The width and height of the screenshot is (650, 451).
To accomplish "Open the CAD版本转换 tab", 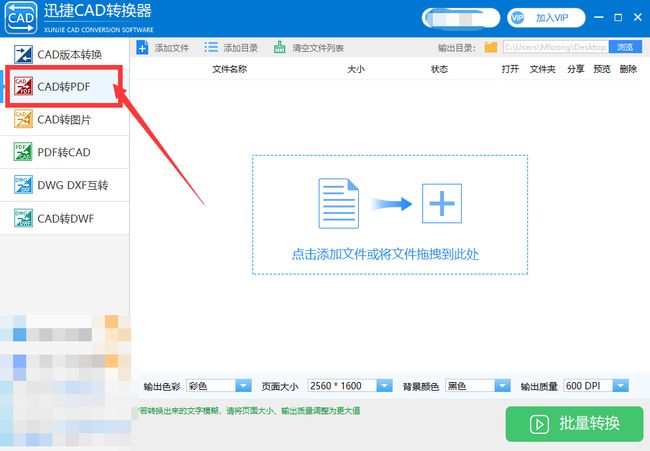I will (x=65, y=54).
